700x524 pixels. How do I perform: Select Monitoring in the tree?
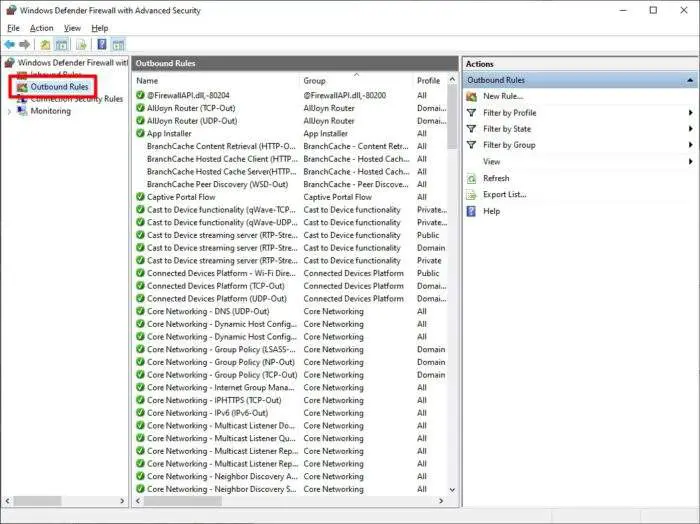tap(50, 111)
